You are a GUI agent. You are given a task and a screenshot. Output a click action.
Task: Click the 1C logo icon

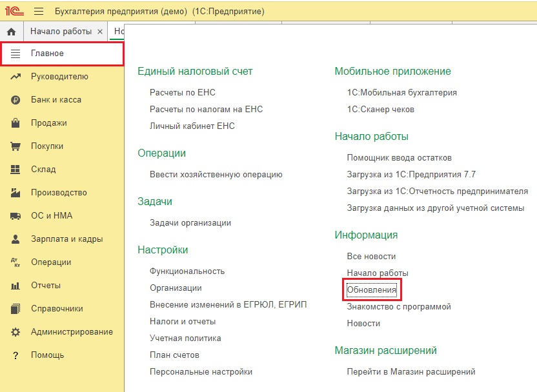[14, 12]
